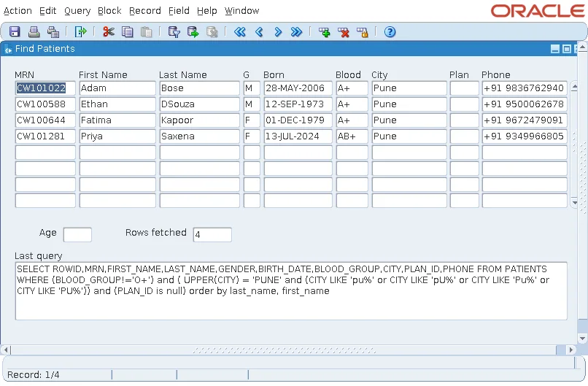Click Last Name field Saxena
This screenshot has width=588, height=386.
(199, 136)
